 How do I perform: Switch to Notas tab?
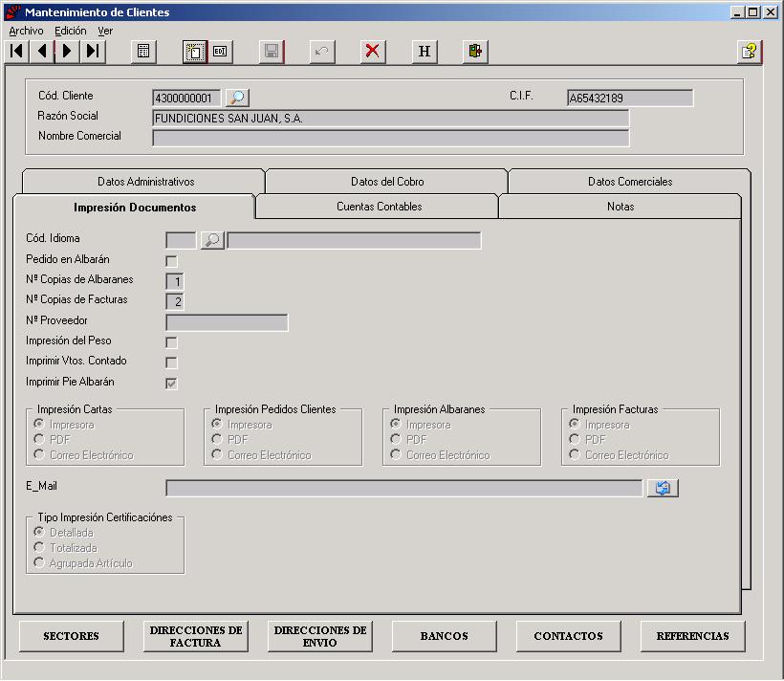pyautogui.click(x=621, y=207)
